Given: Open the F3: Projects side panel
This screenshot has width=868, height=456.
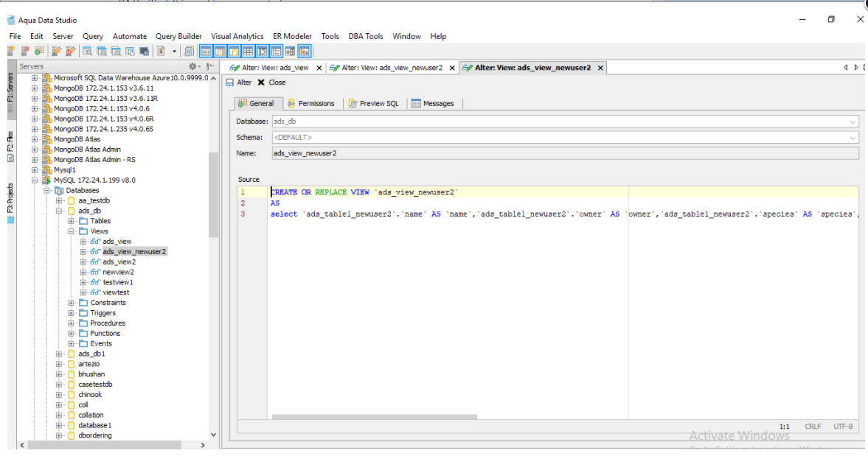Looking at the screenshot, I should click(x=10, y=199).
